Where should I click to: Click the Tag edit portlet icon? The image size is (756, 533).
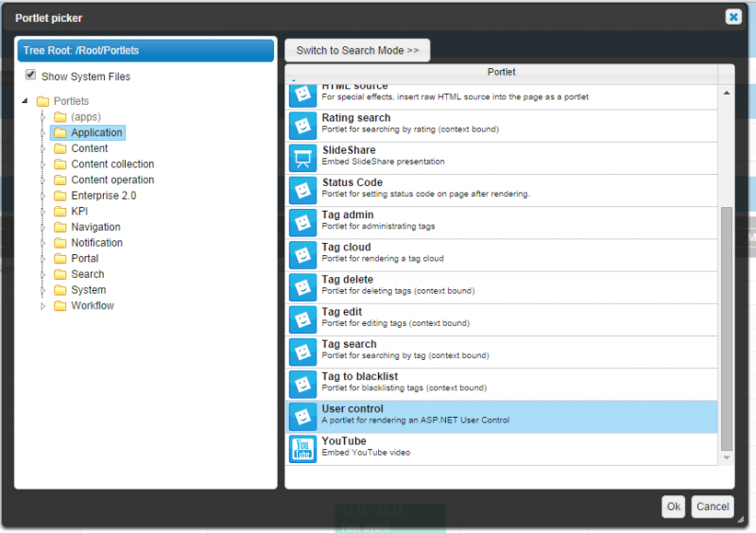[302, 319]
